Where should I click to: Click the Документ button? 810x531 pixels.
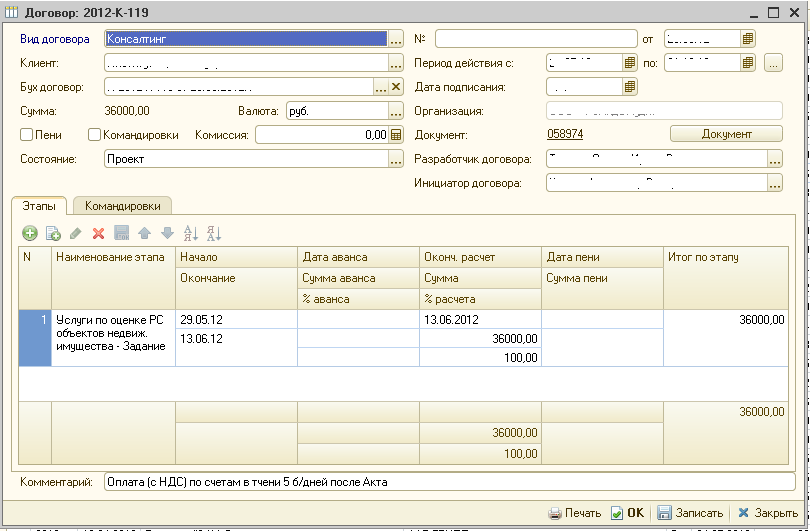click(x=726, y=134)
